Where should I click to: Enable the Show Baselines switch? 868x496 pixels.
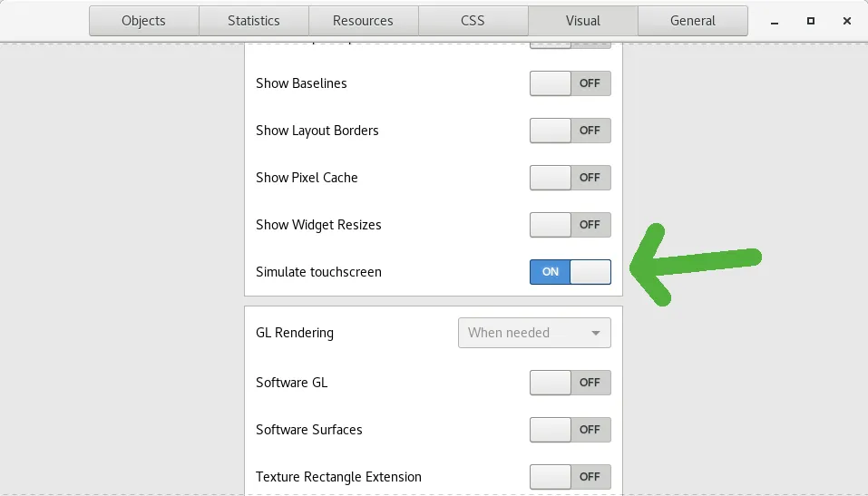570,83
